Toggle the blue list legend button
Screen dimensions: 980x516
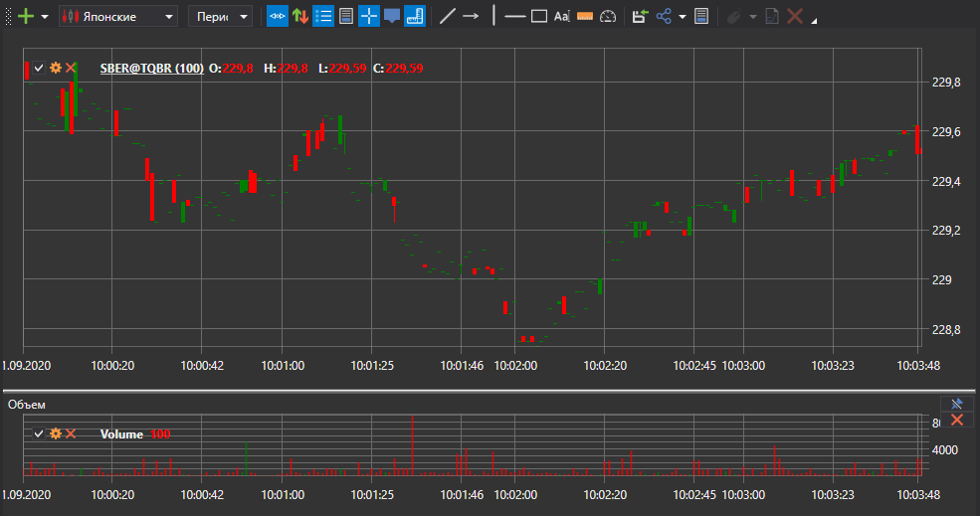(323, 16)
